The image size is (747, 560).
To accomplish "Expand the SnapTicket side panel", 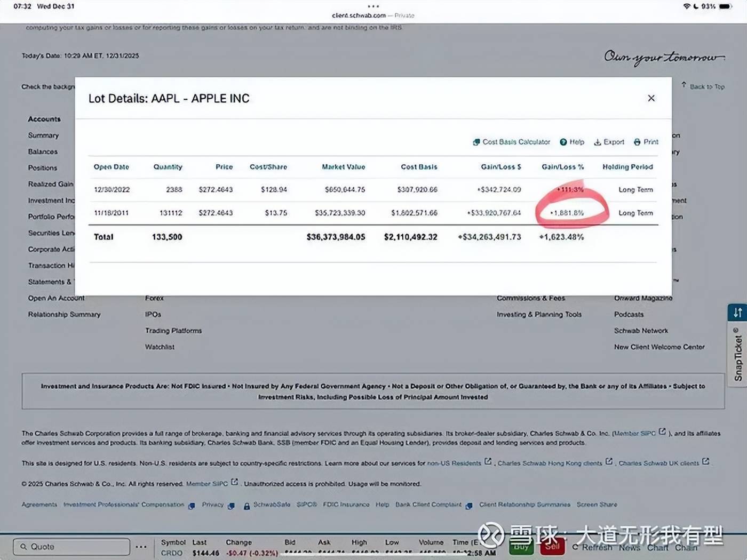I will (737, 357).
